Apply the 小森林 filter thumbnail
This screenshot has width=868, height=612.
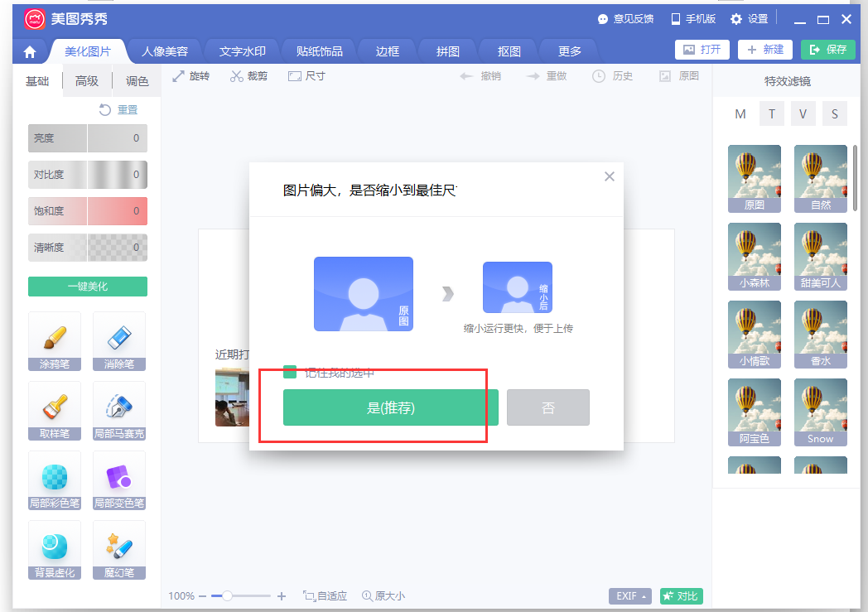[x=755, y=255]
